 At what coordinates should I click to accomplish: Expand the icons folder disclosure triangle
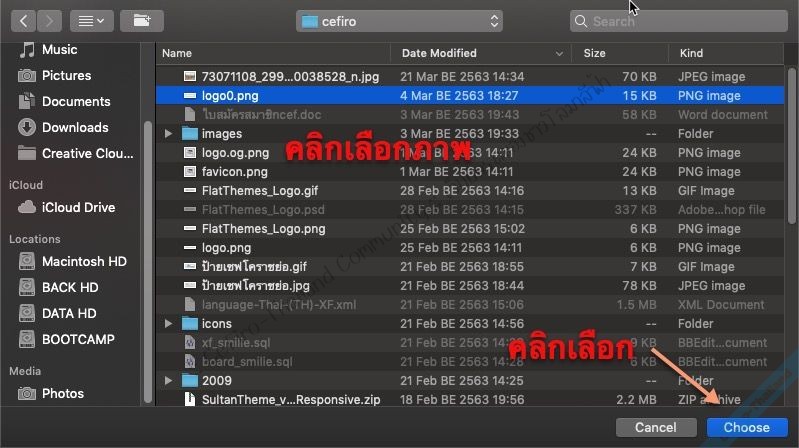point(168,324)
